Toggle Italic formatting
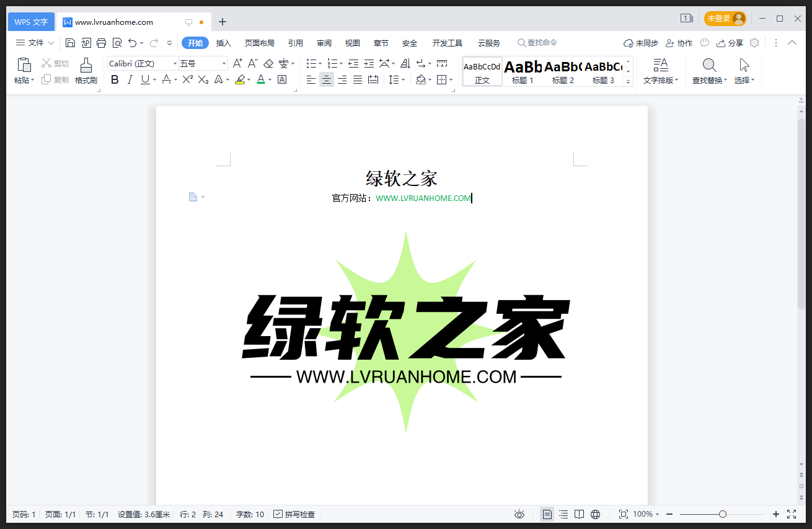Screen dimensions: 812x529 (x=130, y=79)
